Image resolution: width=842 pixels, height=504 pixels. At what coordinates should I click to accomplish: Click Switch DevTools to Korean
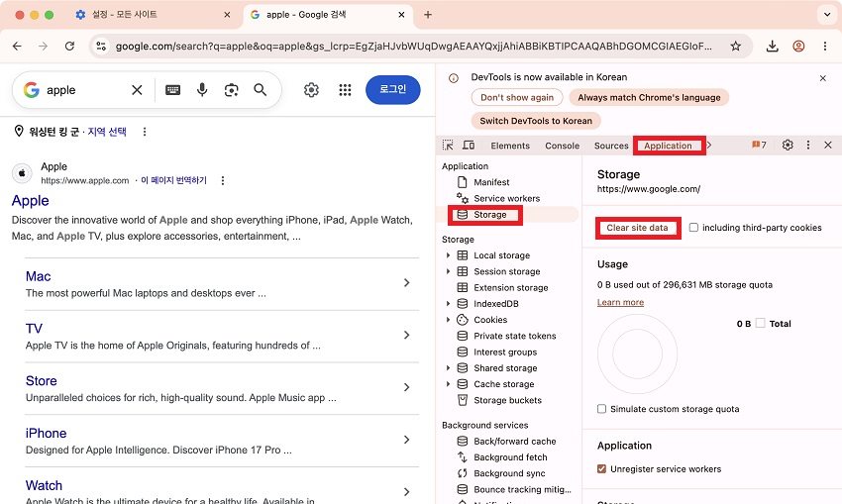point(536,121)
